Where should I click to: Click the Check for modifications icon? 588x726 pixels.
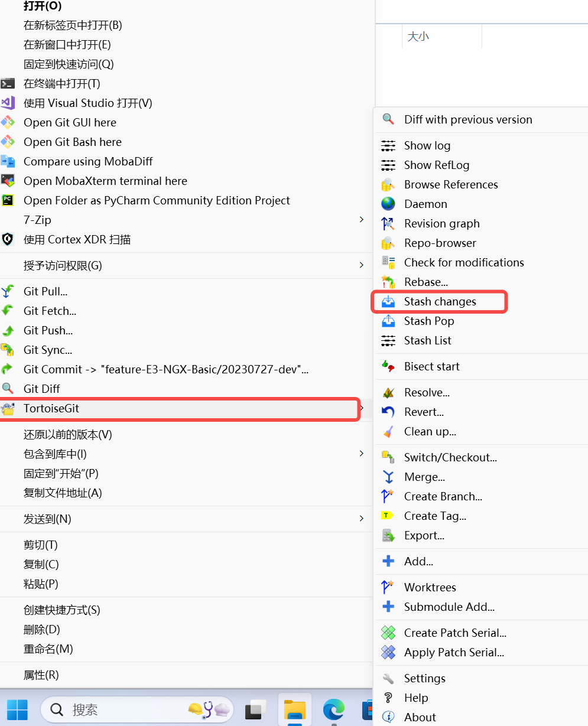(388, 262)
